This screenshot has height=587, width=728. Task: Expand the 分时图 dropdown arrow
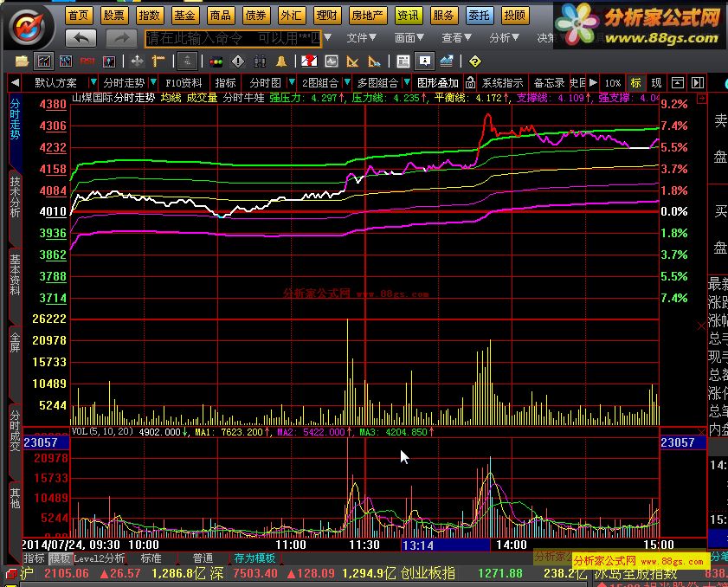(x=292, y=82)
